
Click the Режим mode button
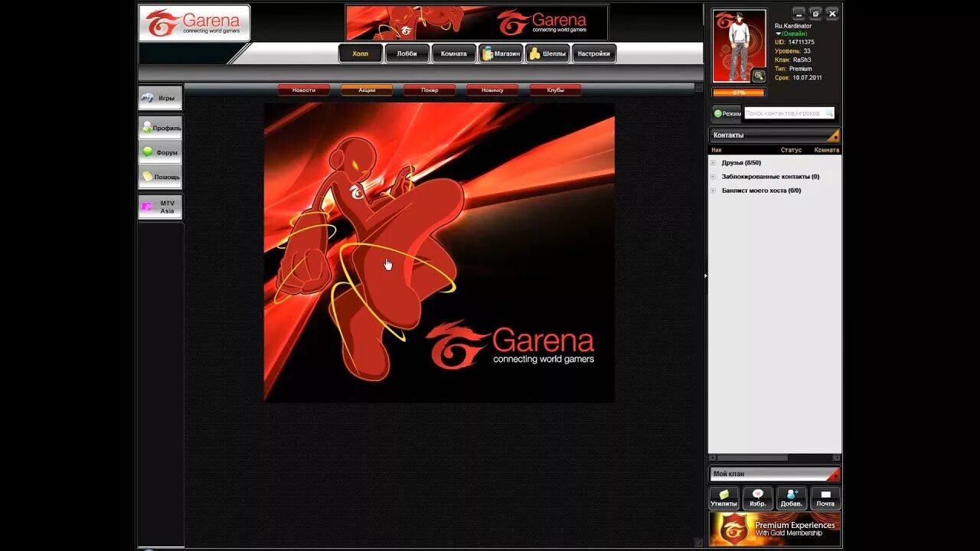727,113
